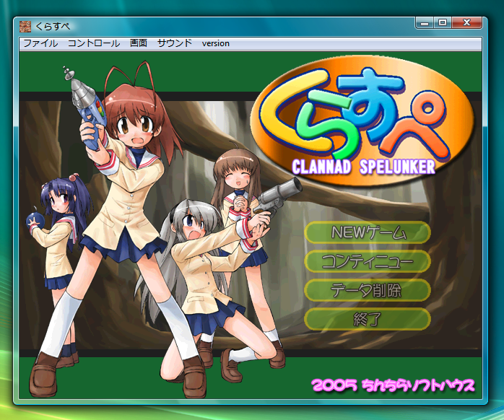Close the くらすぺ window
The height and width of the screenshot is (420, 504).
click(x=466, y=23)
